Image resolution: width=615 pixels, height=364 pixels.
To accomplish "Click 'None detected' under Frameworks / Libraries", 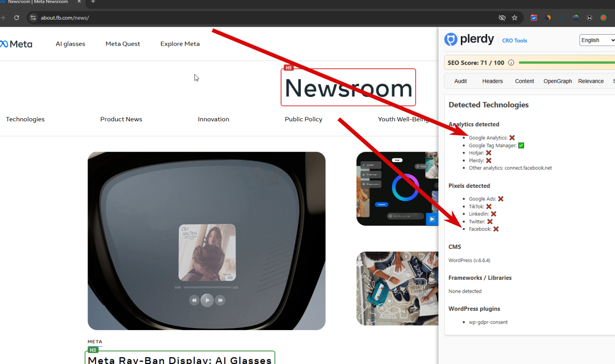I will (x=465, y=291).
